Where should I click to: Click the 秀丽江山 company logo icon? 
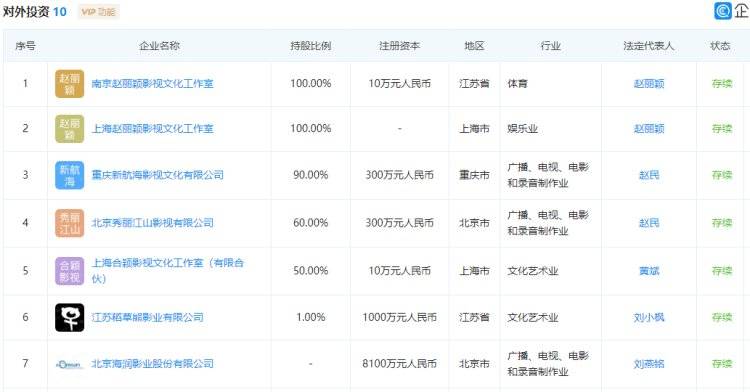(x=69, y=223)
